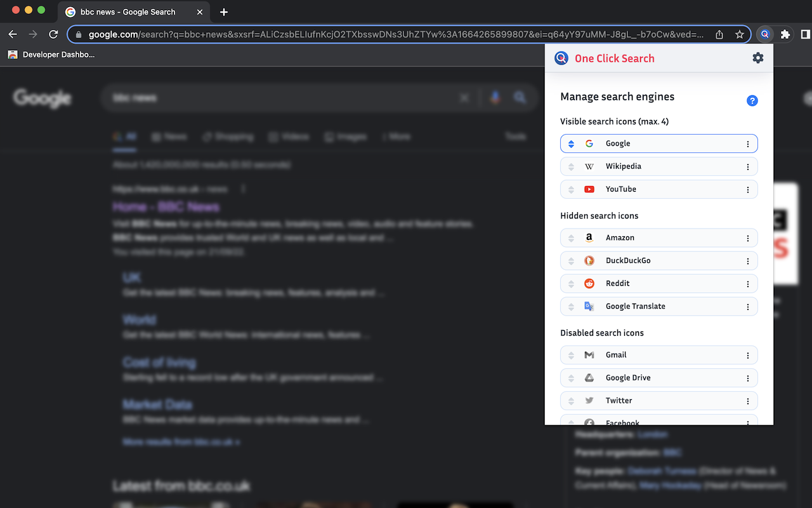812x508 pixels.
Task: Click the Google Translate reorder arrows handle
Action: coord(571,307)
